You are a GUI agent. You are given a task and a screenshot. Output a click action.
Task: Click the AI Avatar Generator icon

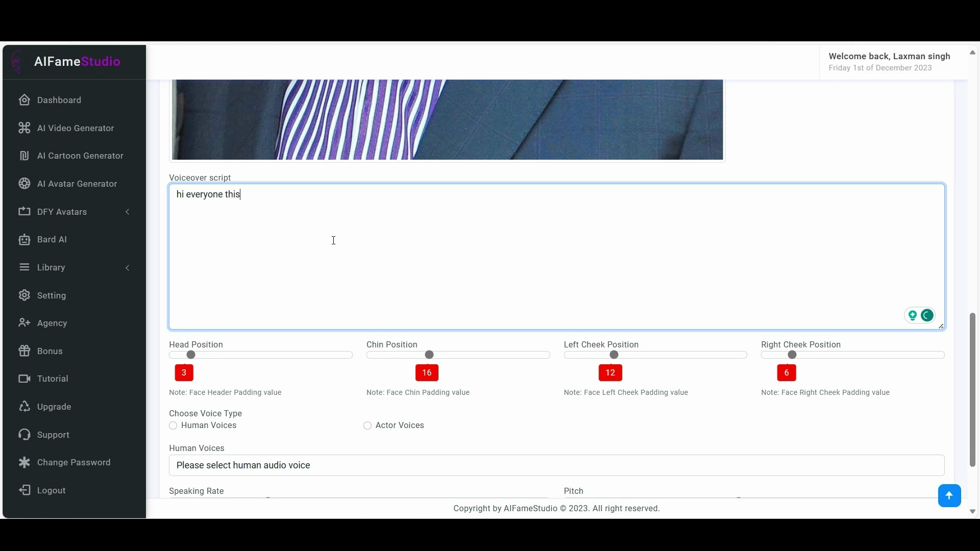pos(24,184)
